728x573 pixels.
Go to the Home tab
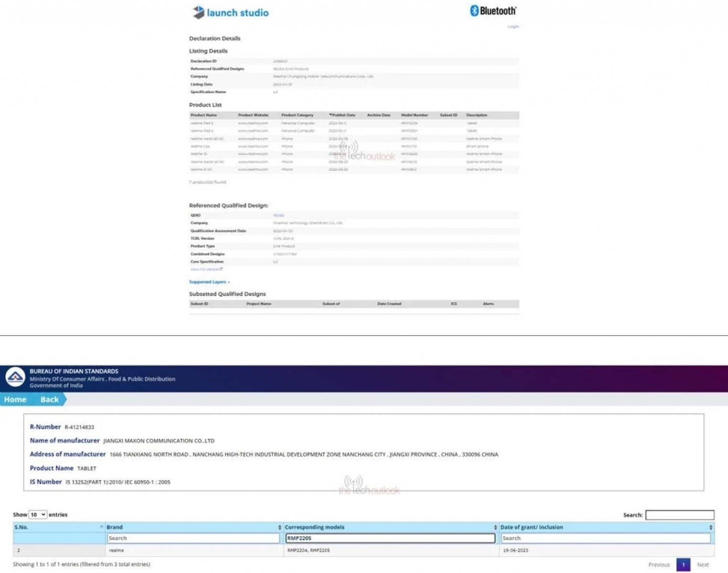(15, 399)
